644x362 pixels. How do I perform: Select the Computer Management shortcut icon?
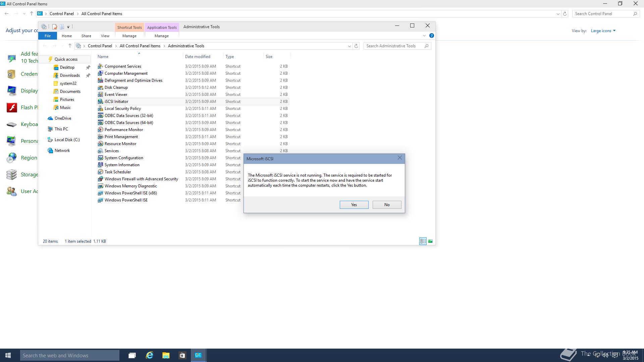point(100,73)
